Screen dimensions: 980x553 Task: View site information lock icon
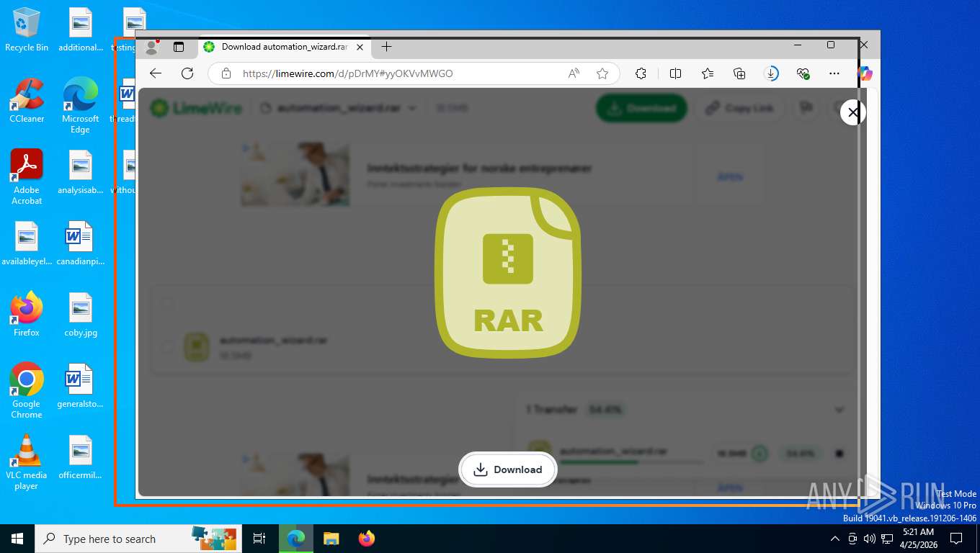[x=226, y=73]
